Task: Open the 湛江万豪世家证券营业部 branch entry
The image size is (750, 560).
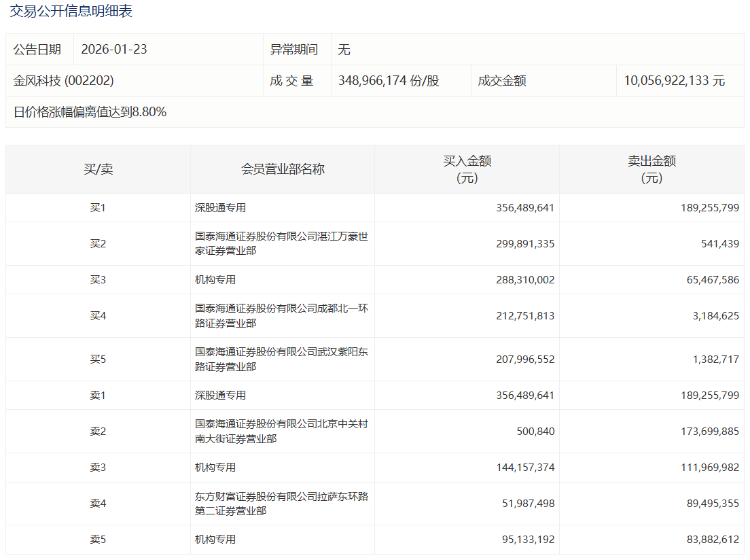Action: click(281, 243)
